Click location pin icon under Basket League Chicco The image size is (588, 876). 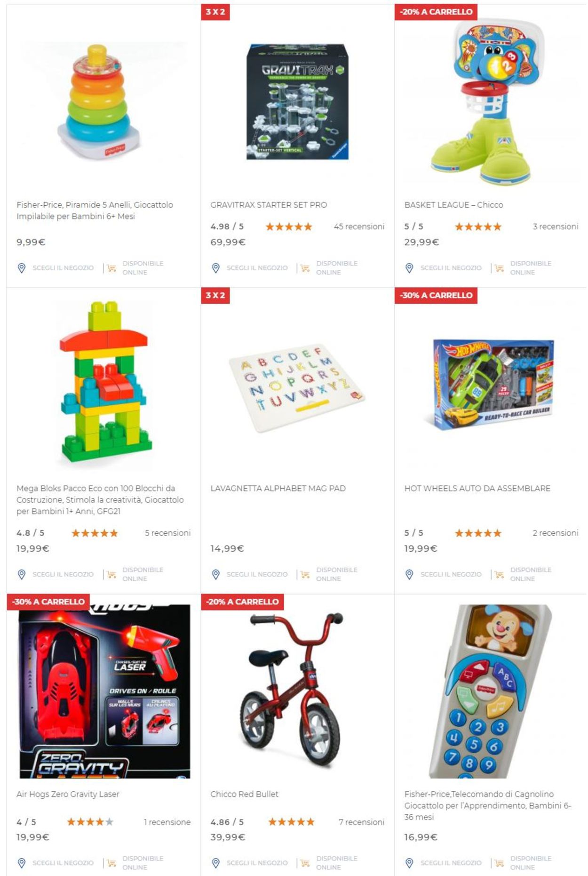pyautogui.click(x=409, y=268)
